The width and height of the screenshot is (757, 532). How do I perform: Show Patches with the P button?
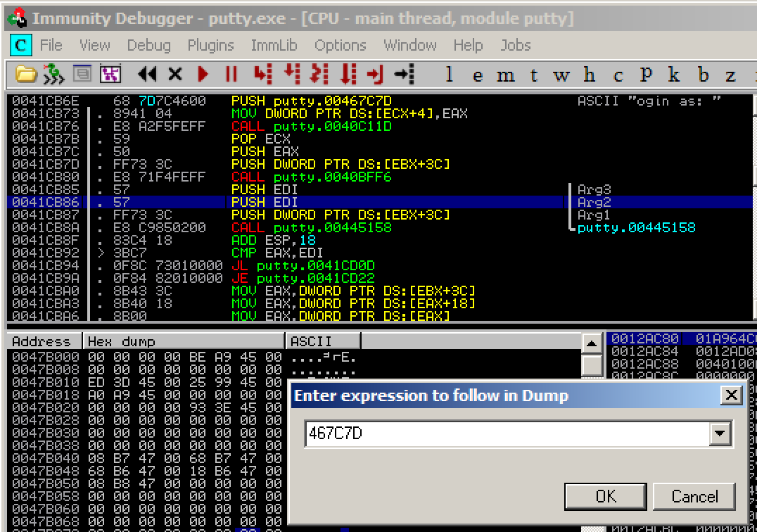click(646, 75)
